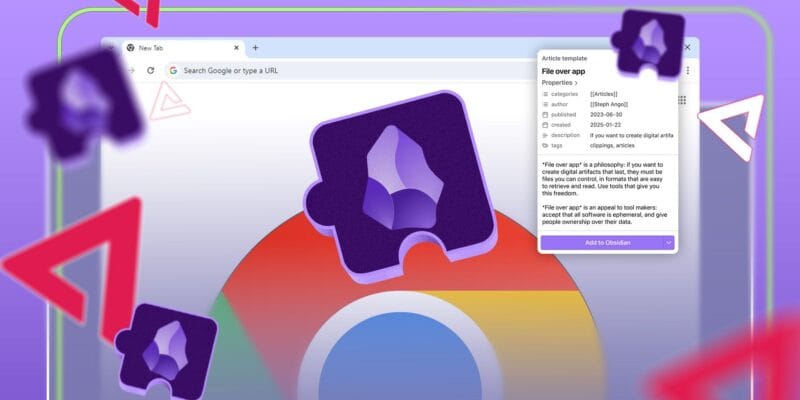Open a new tab with the plus icon
Image resolution: width=800 pixels, height=400 pixels.
(x=255, y=48)
